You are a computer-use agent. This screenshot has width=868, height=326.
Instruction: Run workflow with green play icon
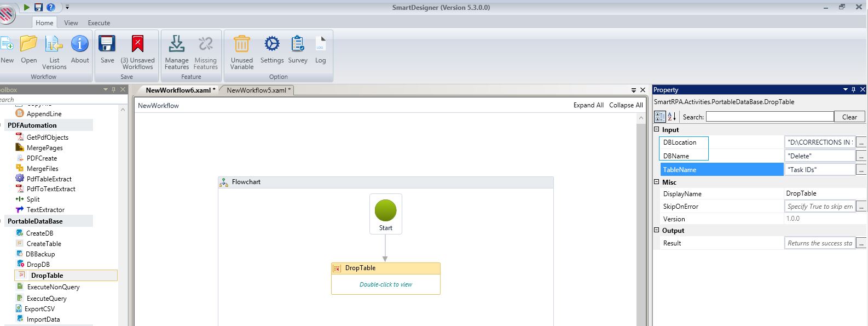click(27, 7)
